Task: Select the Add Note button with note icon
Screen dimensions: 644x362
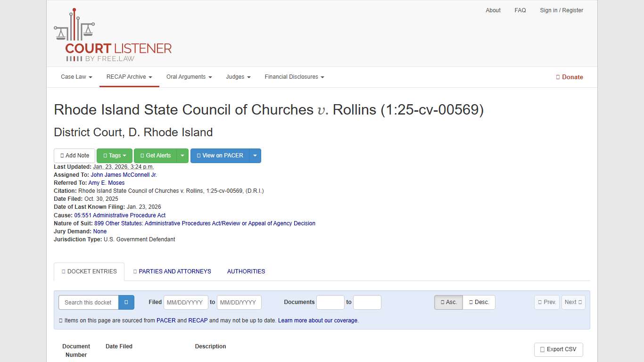Action: 74,156
